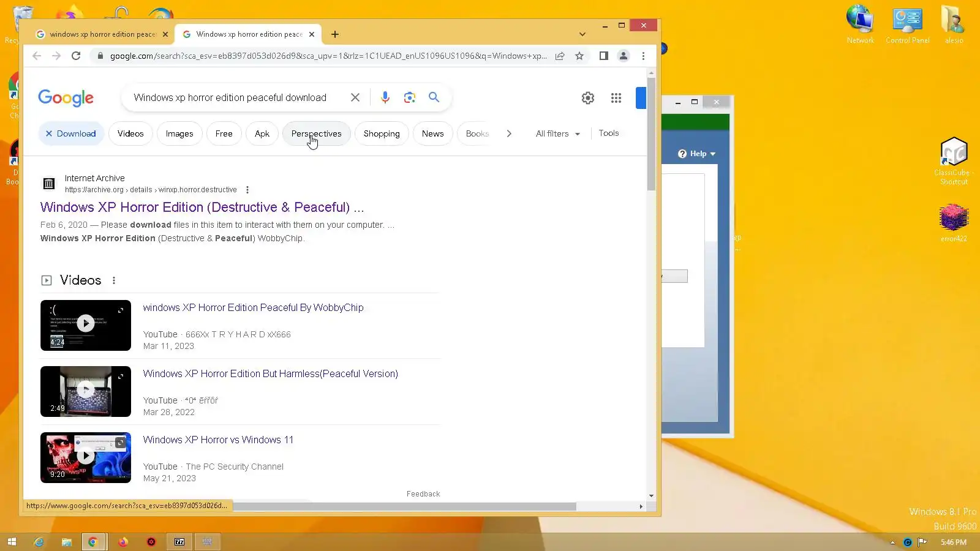
Task: Click the Feedback link below videos
Action: (x=423, y=494)
